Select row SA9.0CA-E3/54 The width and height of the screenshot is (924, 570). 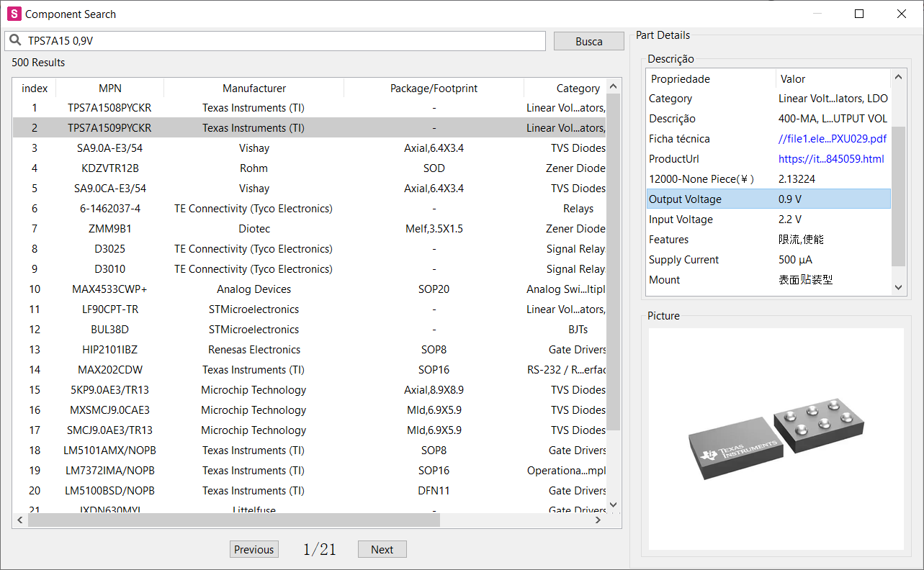(x=310, y=189)
